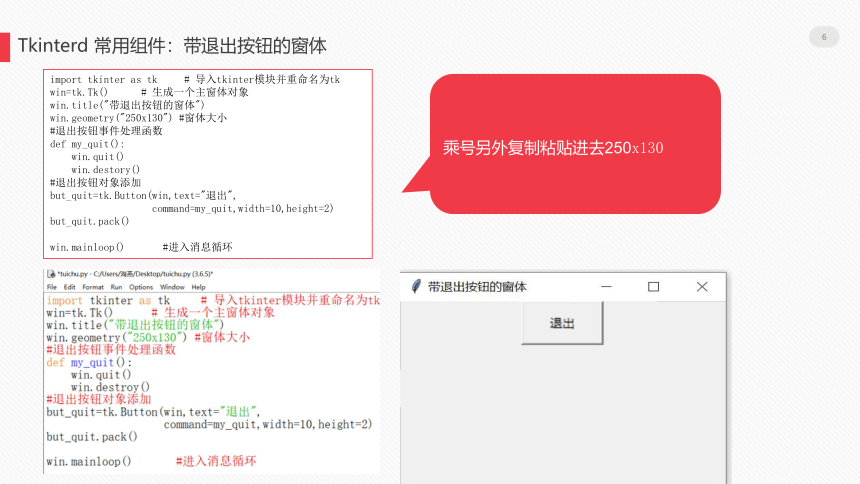The height and width of the screenshot is (484, 860).
Task: Click 'but_quit=tk.Button(win,text=' line in IDLE editor
Action: pyautogui.click(x=154, y=412)
